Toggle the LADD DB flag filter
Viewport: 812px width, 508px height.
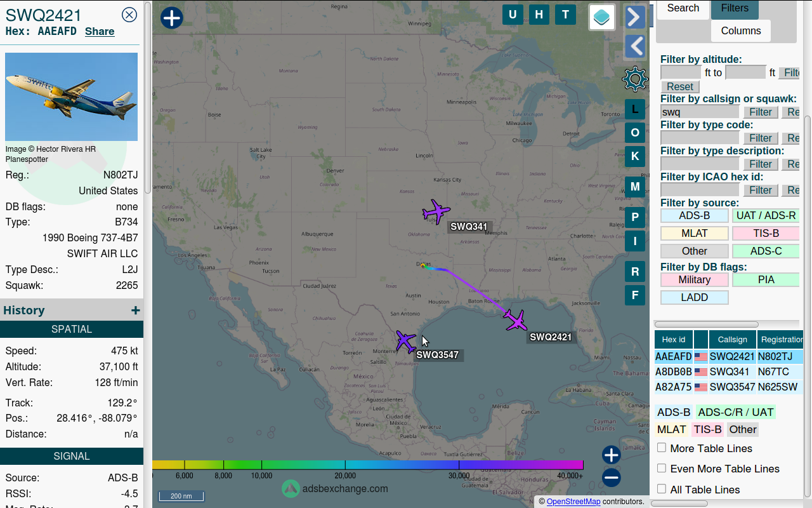point(695,297)
